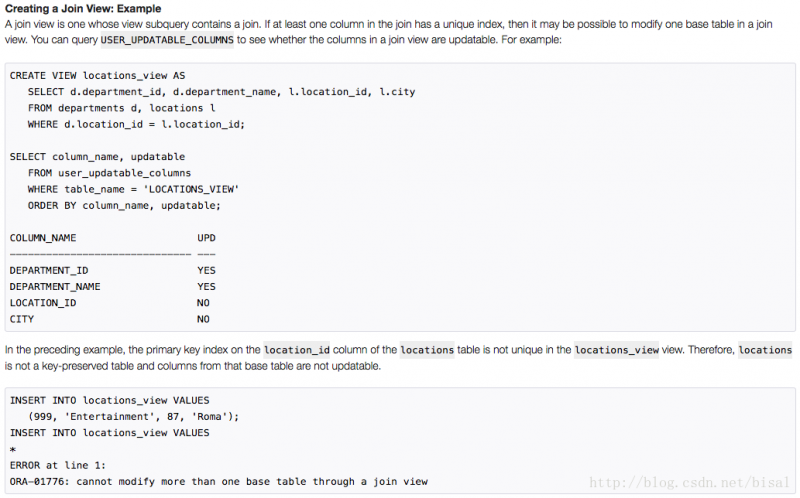Click the YES value beside DEPARTMENT_ID
The image size is (800, 498).
[x=206, y=270]
